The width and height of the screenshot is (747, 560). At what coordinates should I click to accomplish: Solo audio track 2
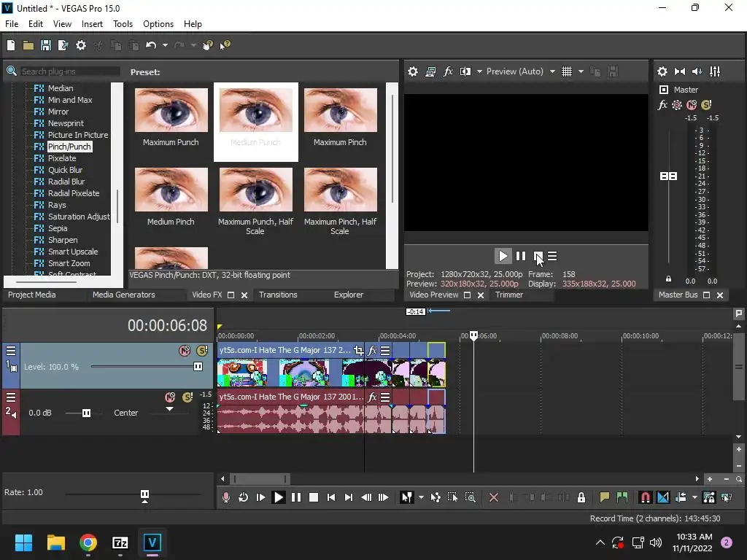tap(187, 397)
